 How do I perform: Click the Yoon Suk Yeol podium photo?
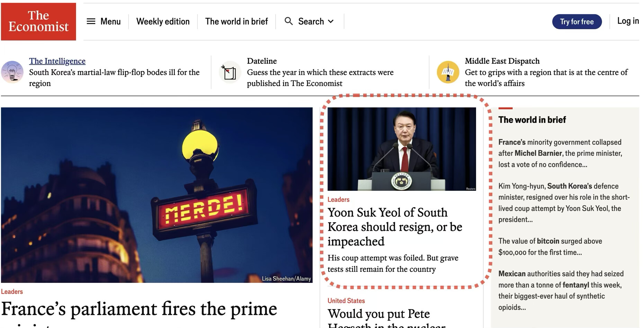click(402, 149)
